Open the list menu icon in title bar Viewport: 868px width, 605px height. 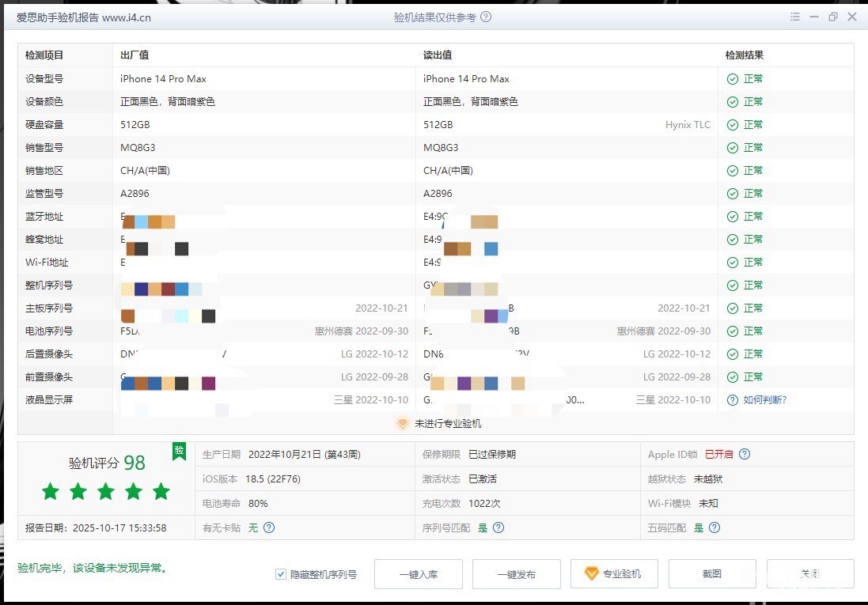coord(795,17)
